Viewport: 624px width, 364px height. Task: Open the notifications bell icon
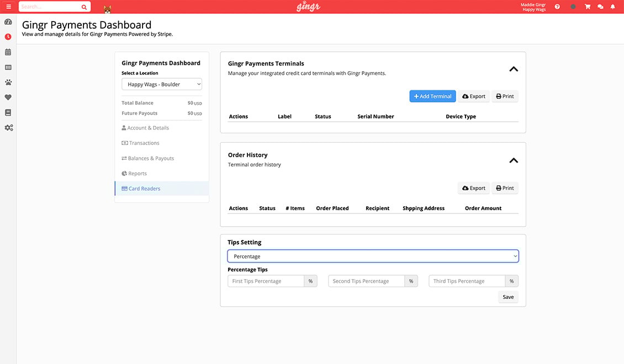click(x=612, y=7)
